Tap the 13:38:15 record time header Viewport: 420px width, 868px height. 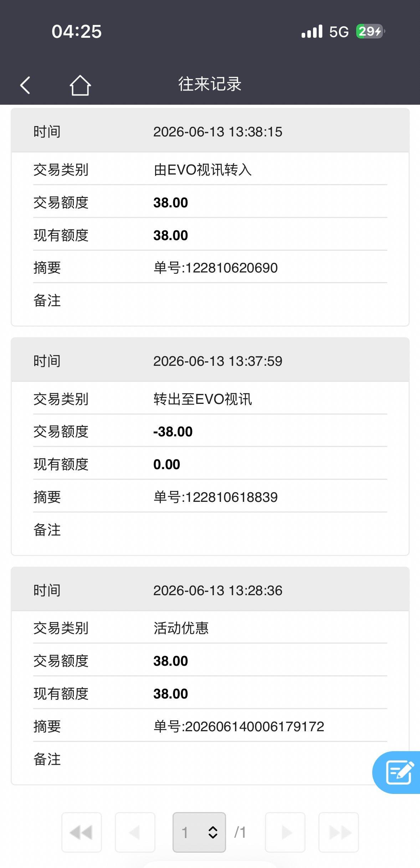[210, 132]
